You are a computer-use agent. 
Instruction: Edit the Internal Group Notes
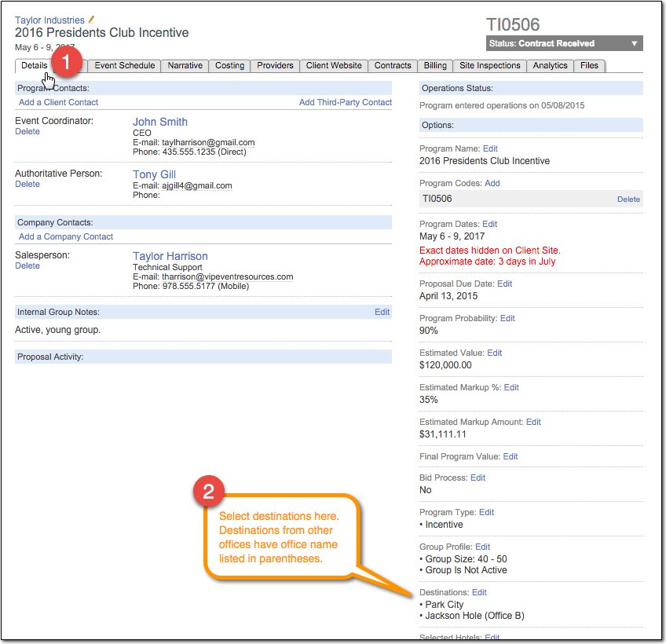382,313
